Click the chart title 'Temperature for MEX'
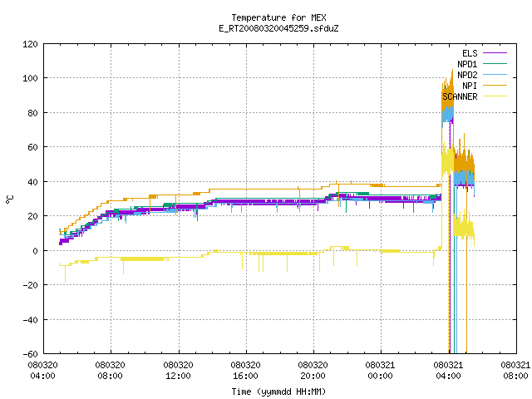 click(279, 17)
